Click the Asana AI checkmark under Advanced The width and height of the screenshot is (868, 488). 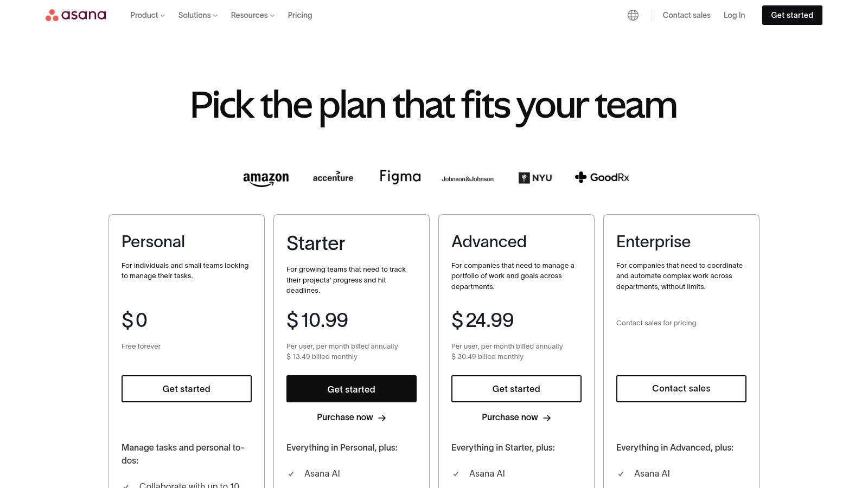point(456,473)
